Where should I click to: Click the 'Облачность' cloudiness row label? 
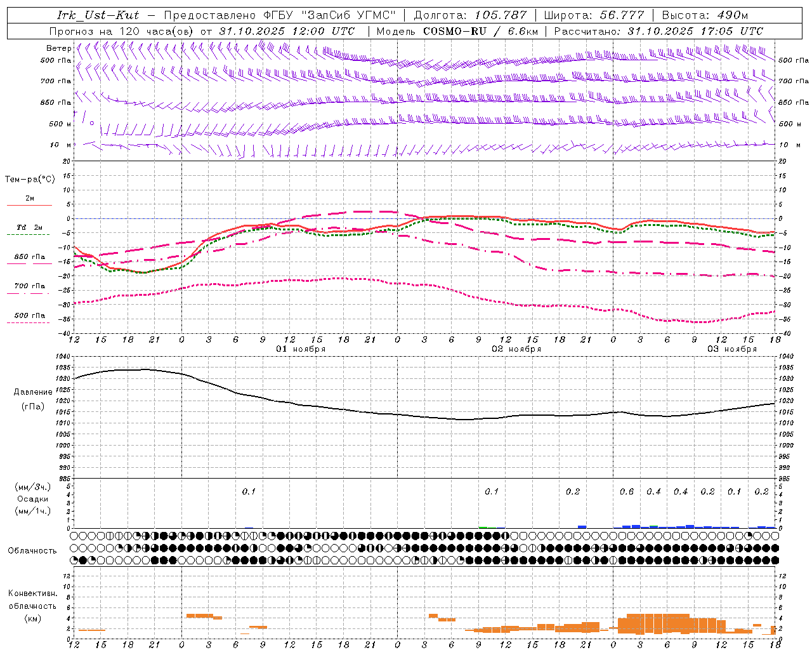click(x=32, y=551)
